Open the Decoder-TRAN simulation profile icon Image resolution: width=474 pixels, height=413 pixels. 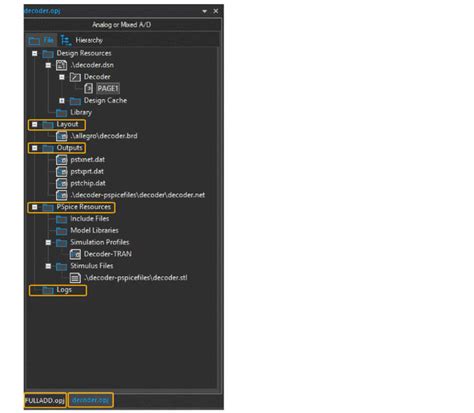pyautogui.click(x=75, y=254)
